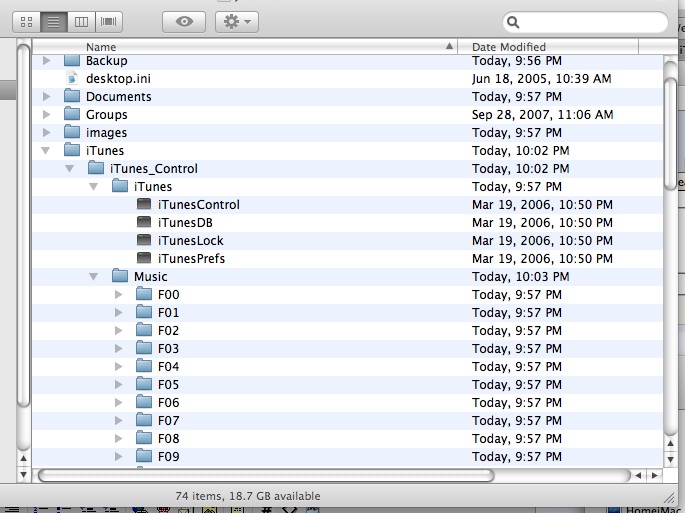Viewport: 685px width, 513px height.
Task: Click the 74 items status text
Action: [x=248, y=496]
